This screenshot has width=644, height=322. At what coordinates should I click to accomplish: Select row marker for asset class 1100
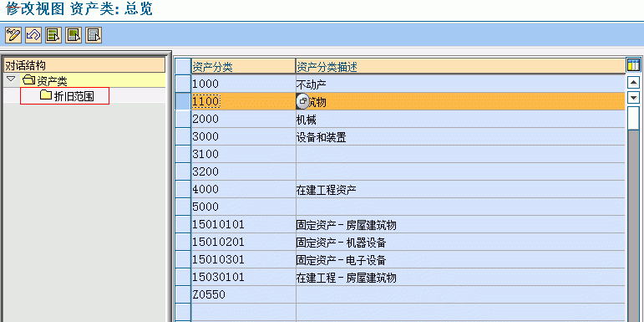tap(183, 101)
